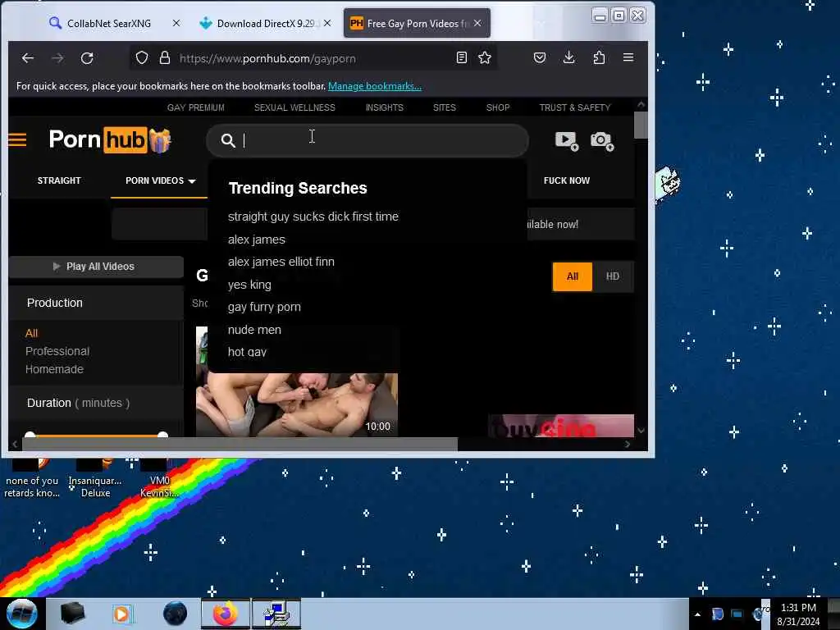
Task: Click the vertical scrollbar thumb
Action: coord(641,125)
